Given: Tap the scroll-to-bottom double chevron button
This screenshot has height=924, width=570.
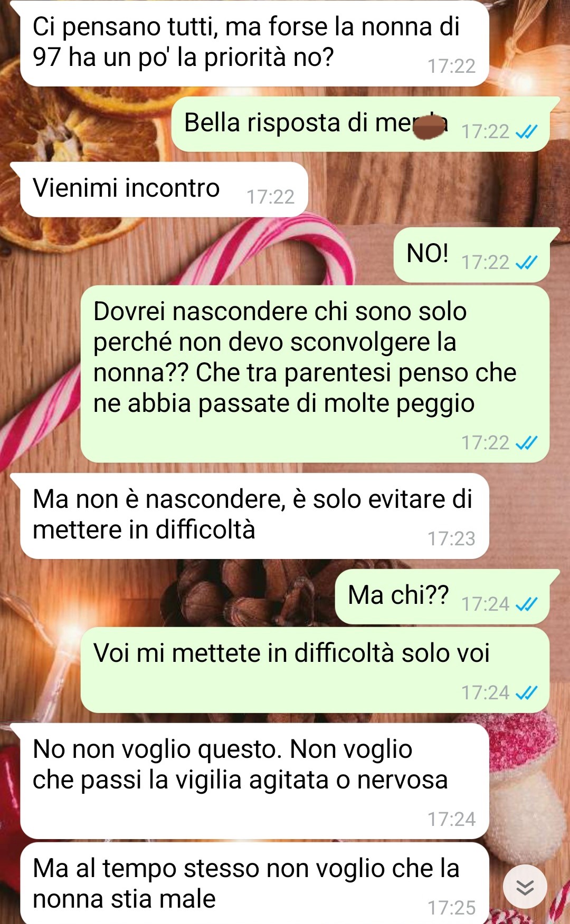Looking at the screenshot, I should pos(525,887).
